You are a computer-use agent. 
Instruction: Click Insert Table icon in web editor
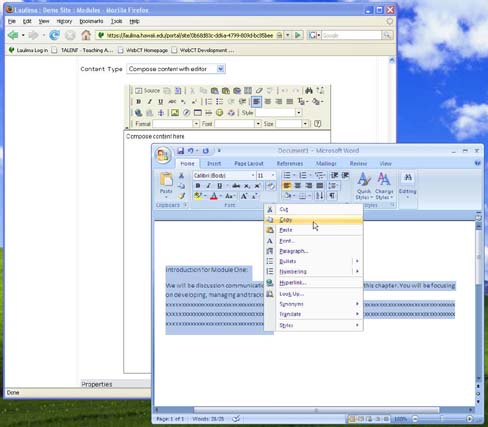click(197, 113)
